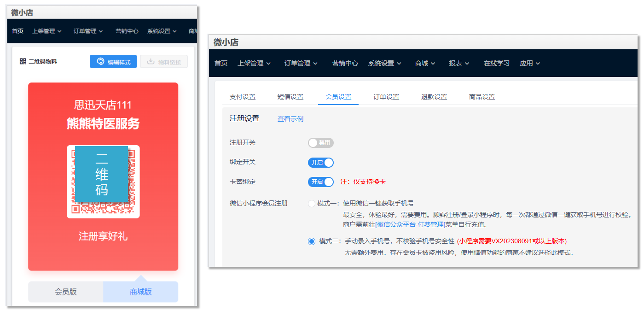
Task: Switch to the 短信设置 tab
Action: point(290,97)
